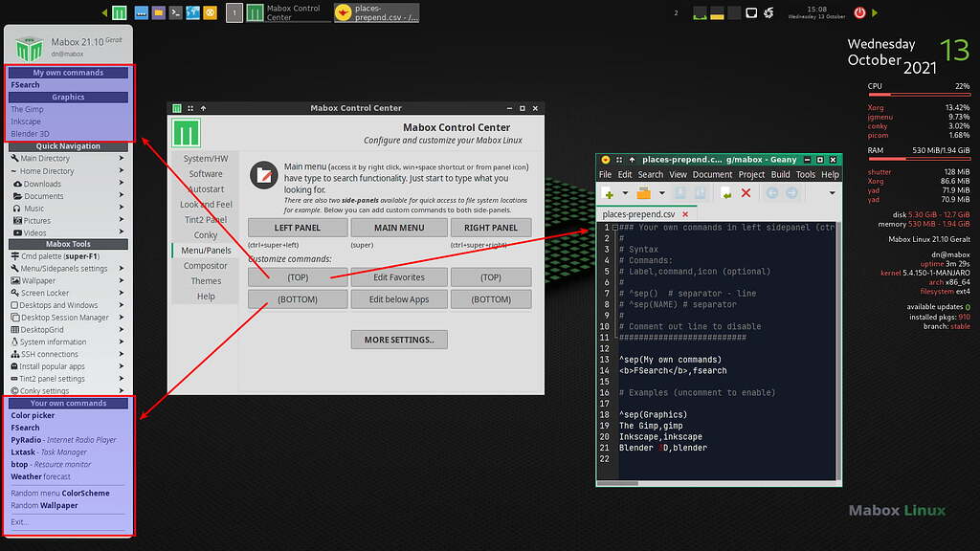980x551 pixels.
Task: Select the Tint2 Panel tab in Control Center
Action: point(206,220)
